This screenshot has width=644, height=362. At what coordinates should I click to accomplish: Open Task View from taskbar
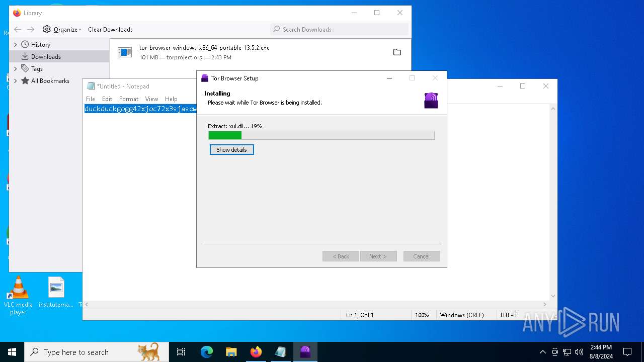pos(181,352)
